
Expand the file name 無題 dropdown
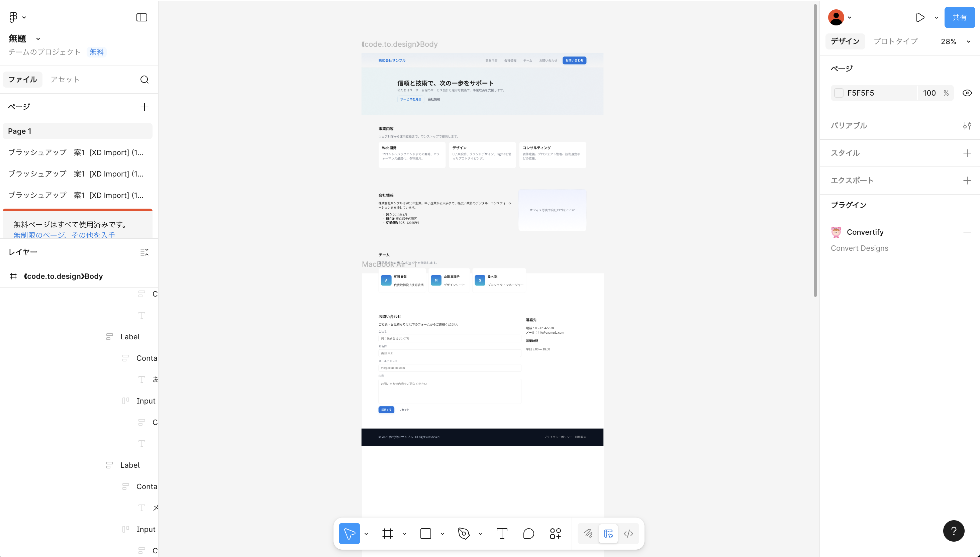[38, 39]
